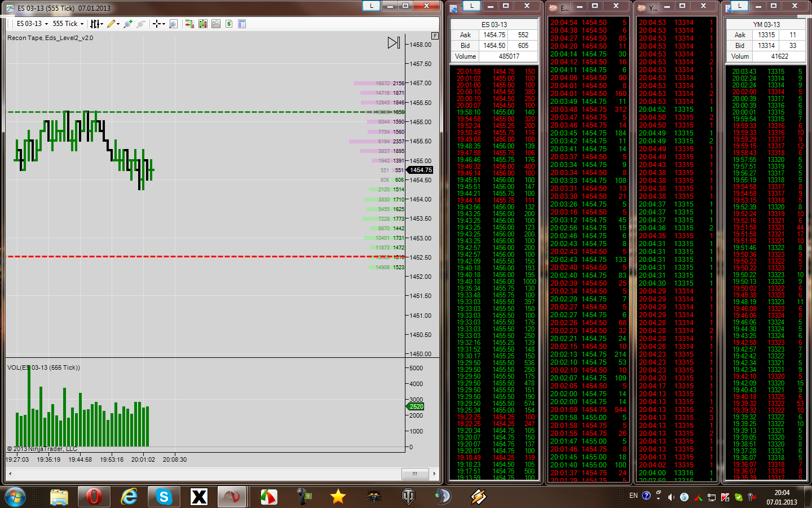The image size is (812, 508).
Task: Click the ES 03-13 header in the quote panel
Action: coord(494,25)
